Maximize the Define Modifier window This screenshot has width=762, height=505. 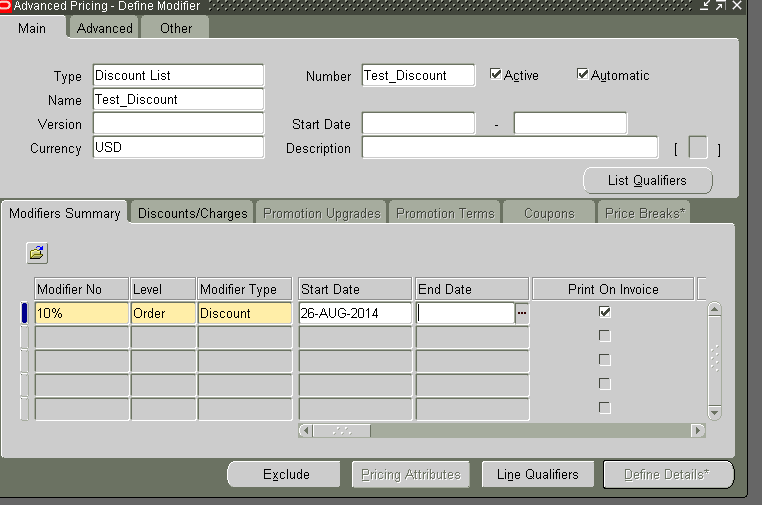pos(720,5)
